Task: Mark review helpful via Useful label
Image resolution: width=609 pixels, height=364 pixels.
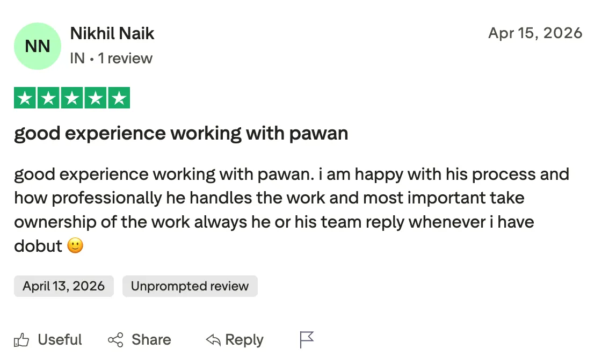Action: (x=60, y=340)
